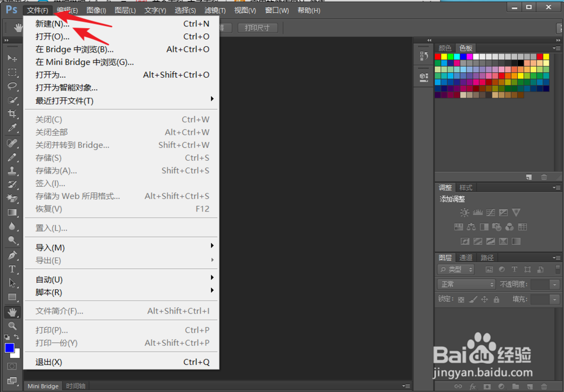Pick the black swatch in 色板 panel
This screenshot has width=564, height=392.
click(521, 63)
